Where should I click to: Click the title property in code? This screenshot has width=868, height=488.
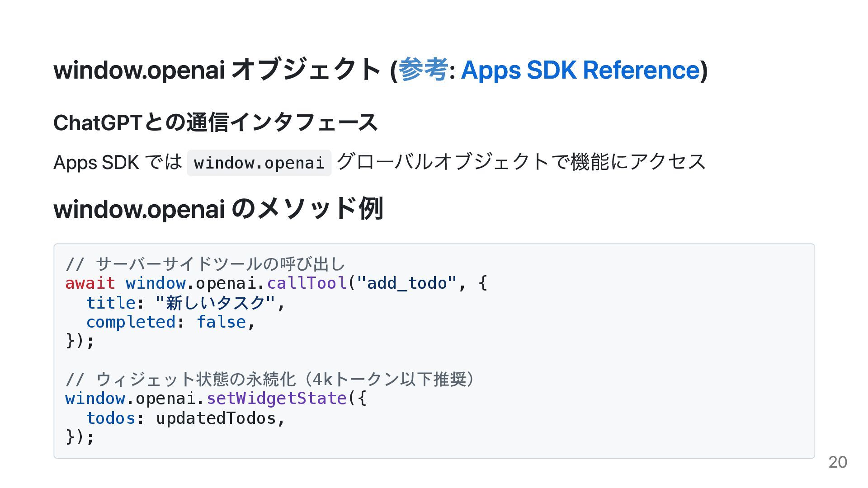click(x=111, y=303)
